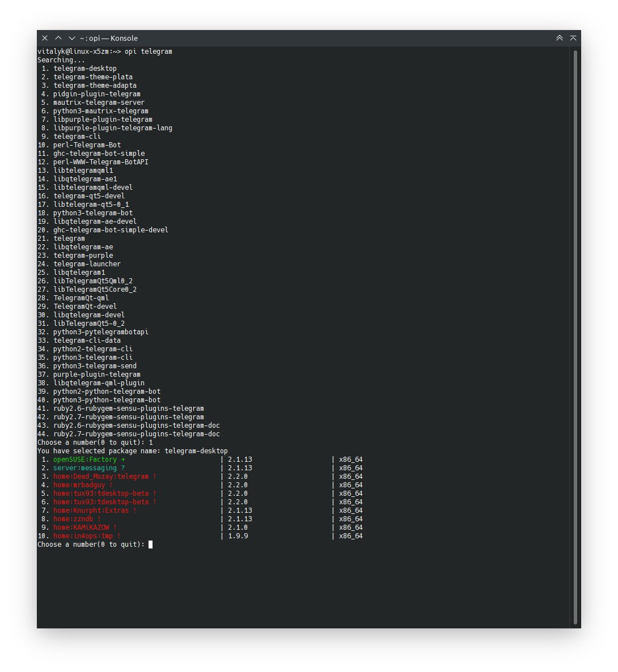Click version "1.9.9" in the repository table
This screenshot has width=618, height=672.
pos(238,535)
